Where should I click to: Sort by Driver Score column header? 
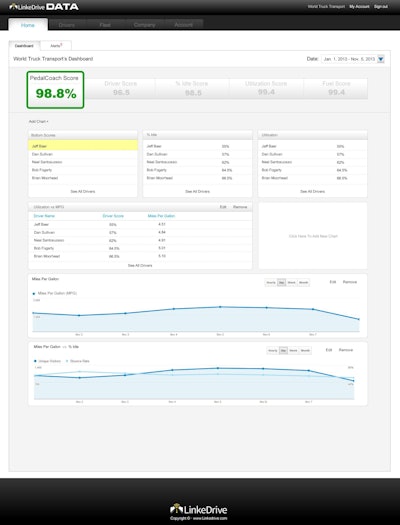pos(113,216)
